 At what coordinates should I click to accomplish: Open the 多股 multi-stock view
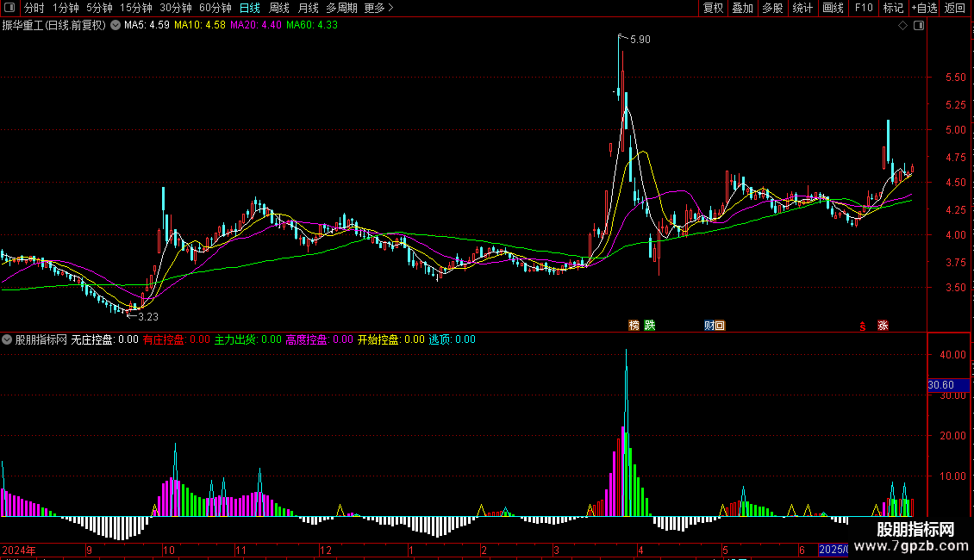[772, 8]
